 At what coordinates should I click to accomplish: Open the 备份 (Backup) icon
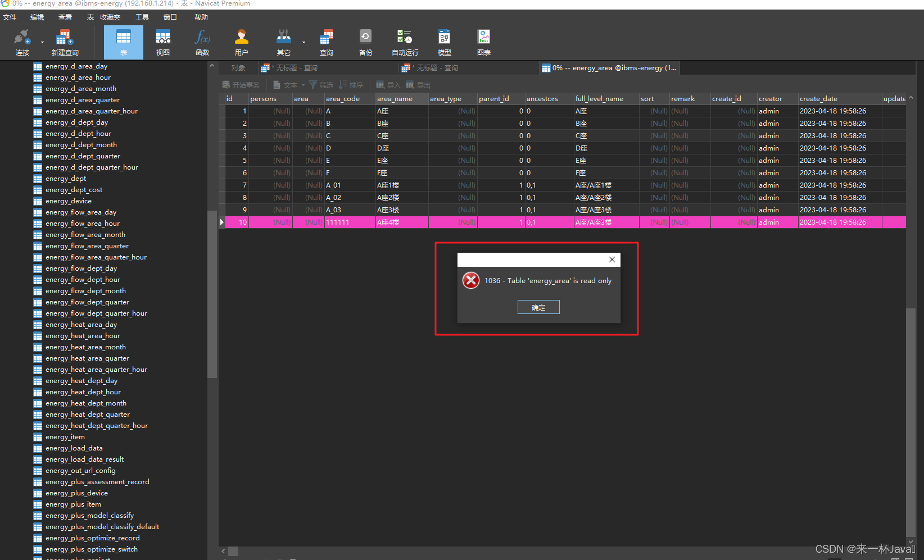coord(366,42)
